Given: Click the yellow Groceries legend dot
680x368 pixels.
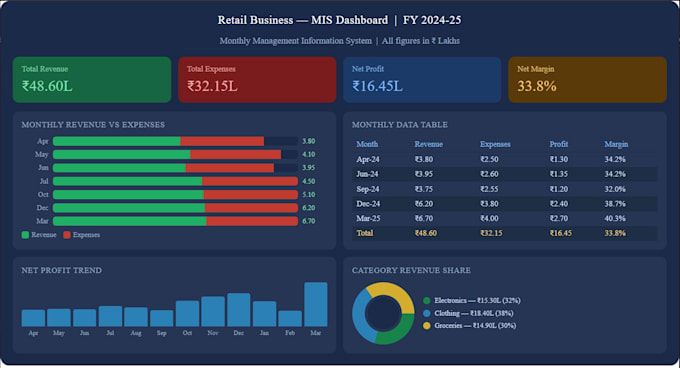Looking at the screenshot, I should point(427,326).
